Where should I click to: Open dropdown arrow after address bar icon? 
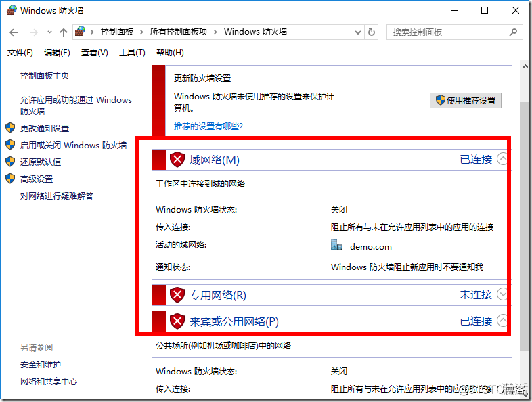(92, 32)
